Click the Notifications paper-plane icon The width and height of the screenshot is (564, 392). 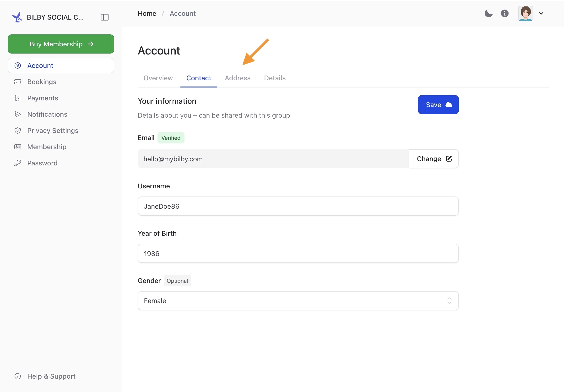(18, 114)
